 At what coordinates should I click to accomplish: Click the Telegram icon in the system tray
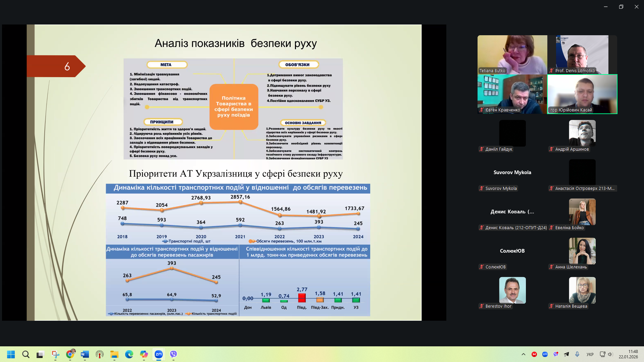pos(566,354)
